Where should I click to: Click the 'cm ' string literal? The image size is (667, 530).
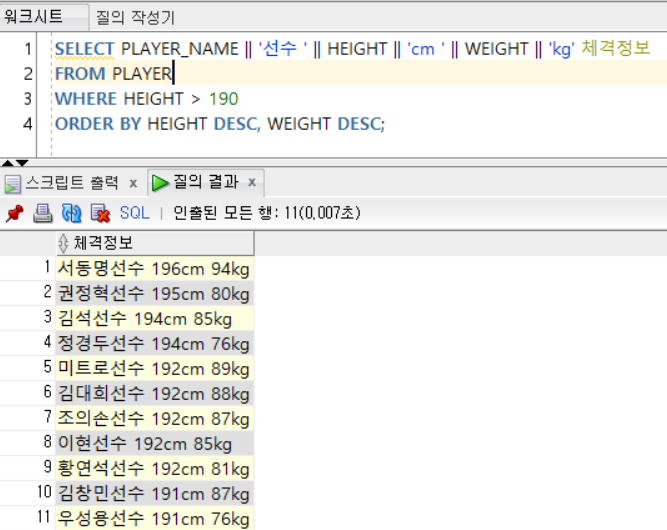click(426, 49)
